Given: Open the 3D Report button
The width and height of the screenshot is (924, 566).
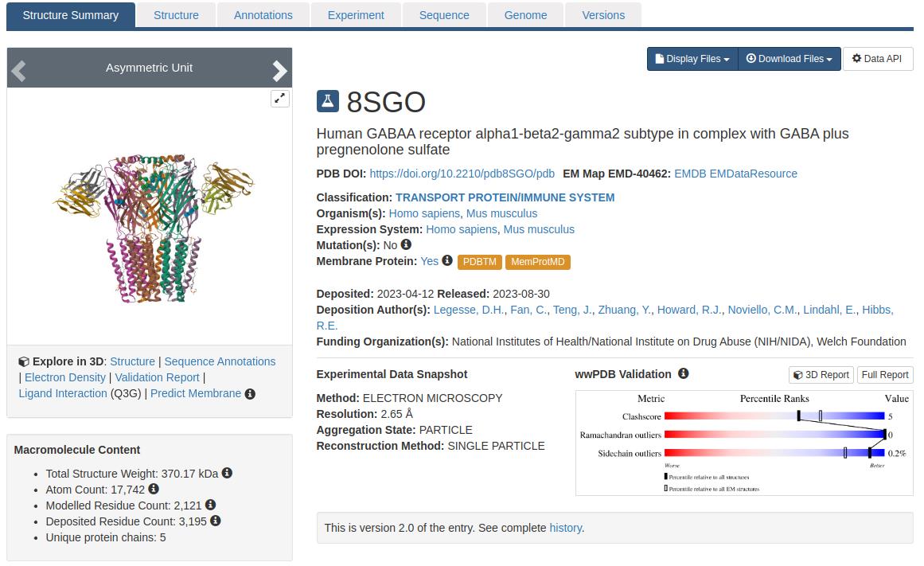Looking at the screenshot, I should point(821,375).
